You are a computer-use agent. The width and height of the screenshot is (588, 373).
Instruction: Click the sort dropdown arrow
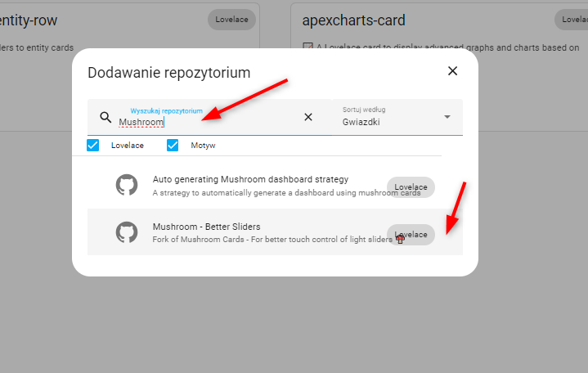447,117
